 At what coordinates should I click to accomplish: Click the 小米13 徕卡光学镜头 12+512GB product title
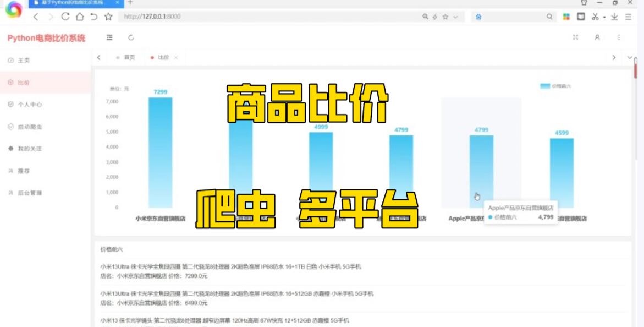[x=225, y=320]
